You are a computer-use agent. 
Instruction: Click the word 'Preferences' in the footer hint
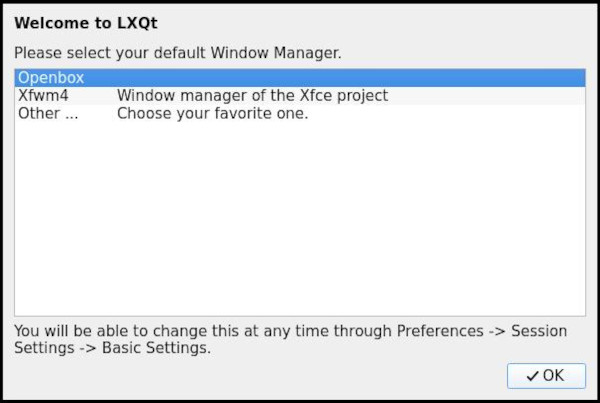point(440,331)
